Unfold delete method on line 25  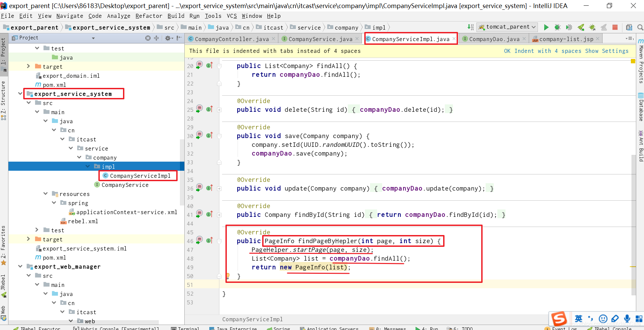(219, 110)
